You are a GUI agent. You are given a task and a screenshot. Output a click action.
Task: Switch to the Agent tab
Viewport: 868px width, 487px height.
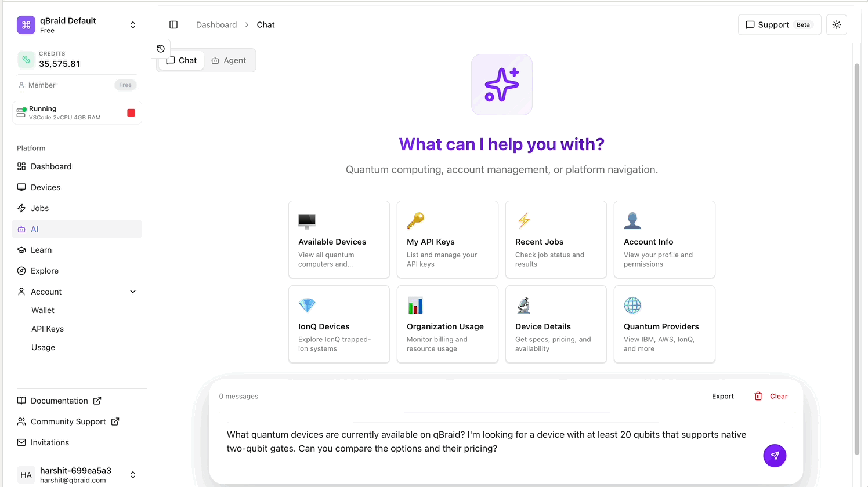click(x=229, y=60)
